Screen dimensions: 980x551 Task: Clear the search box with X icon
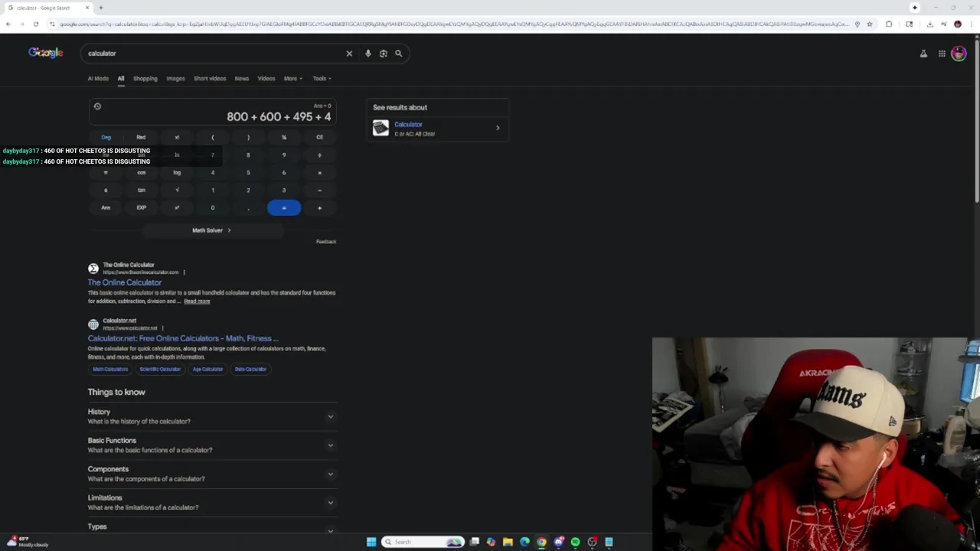pyautogui.click(x=349, y=54)
